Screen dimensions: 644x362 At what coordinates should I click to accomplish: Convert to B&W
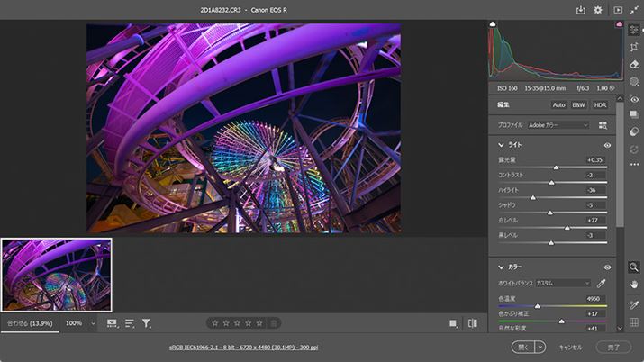pyautogui.click(x=578, y=105)
